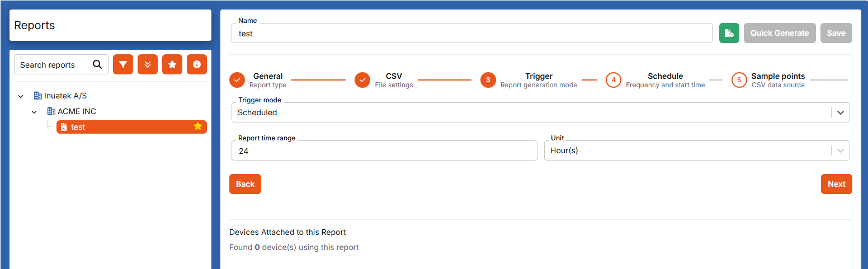
Task: Click the Next button
Action: click(837, 184)
